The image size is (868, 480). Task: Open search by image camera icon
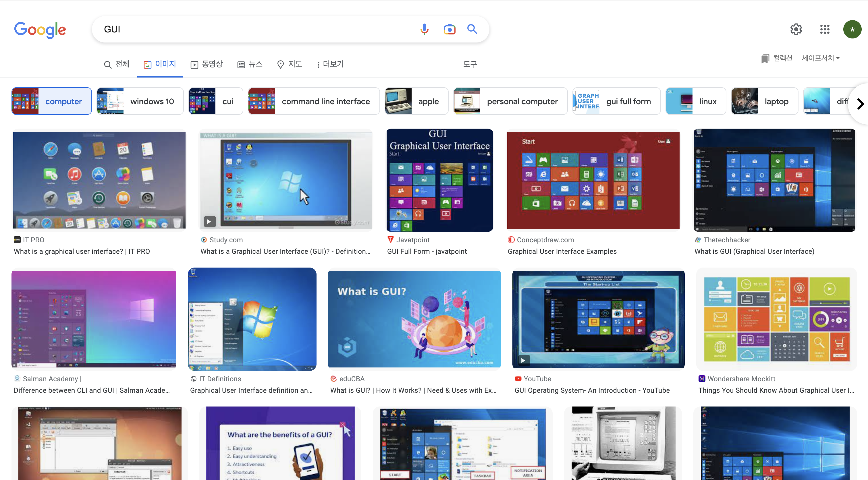450,29
